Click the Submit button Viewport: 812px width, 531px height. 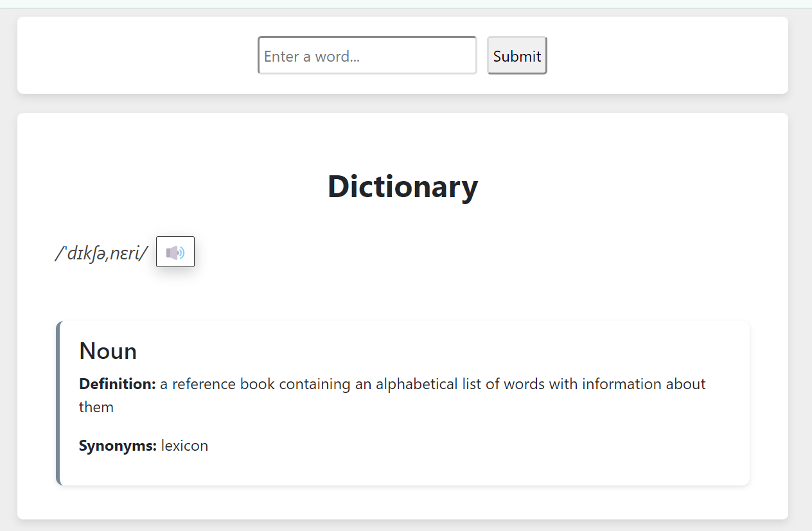coord(516,56)
